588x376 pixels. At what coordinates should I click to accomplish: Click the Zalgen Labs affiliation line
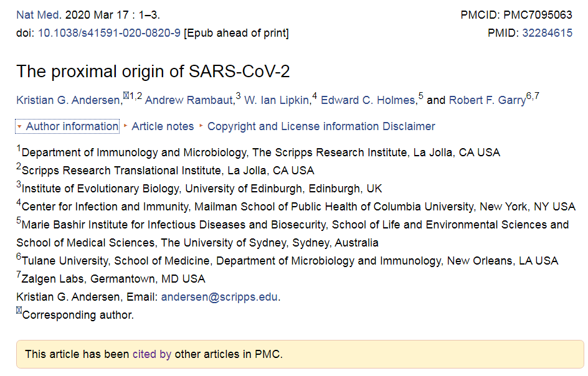click(x=113, y=279)
